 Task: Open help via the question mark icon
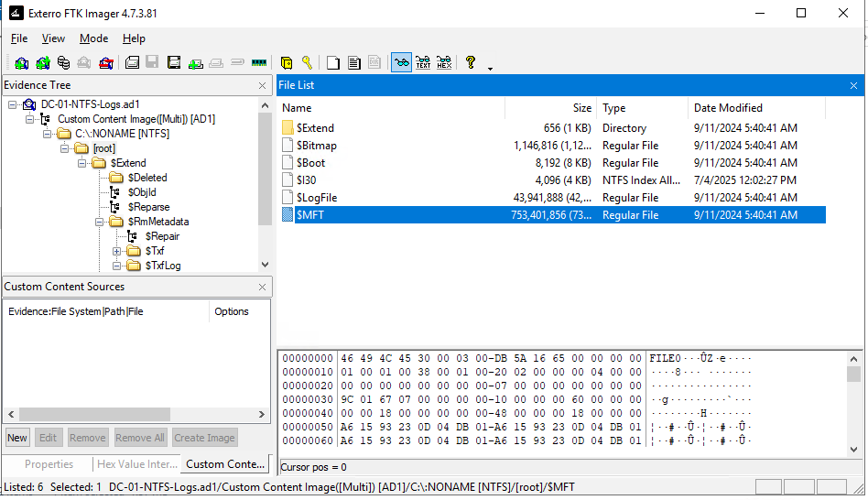click(471, 62)
